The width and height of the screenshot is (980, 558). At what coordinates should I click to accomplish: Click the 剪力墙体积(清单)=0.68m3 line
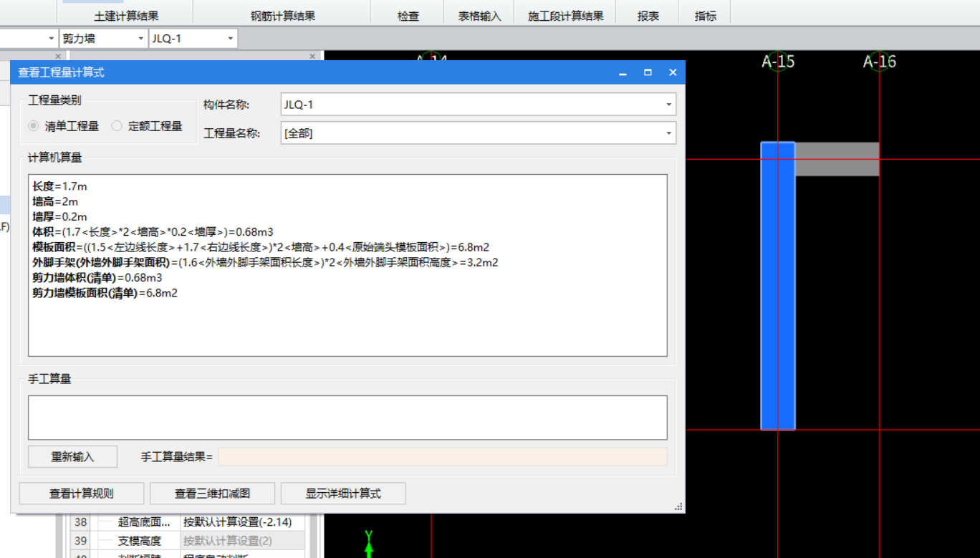click(97, 278)
